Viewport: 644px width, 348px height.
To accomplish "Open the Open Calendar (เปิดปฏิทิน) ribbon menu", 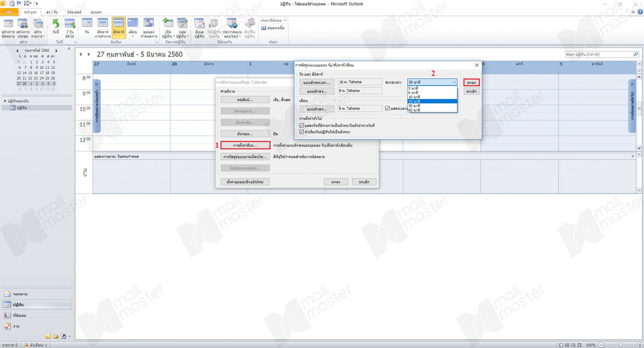I will (168, 28).
